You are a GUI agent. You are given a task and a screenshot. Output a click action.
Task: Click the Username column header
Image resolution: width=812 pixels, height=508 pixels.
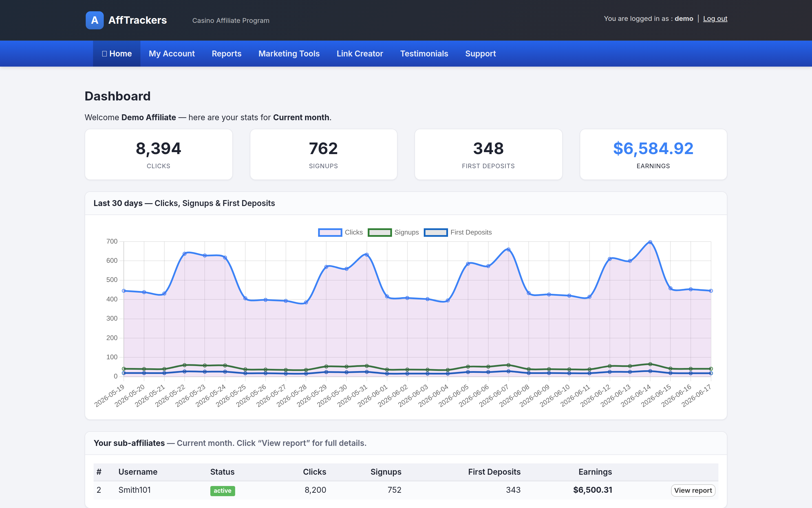(x=138, y=472)
